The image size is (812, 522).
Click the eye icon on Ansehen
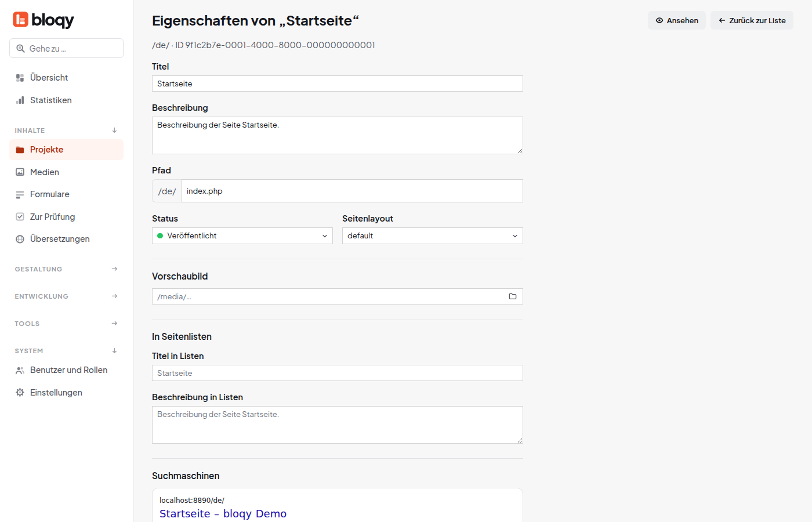(659, 20)
